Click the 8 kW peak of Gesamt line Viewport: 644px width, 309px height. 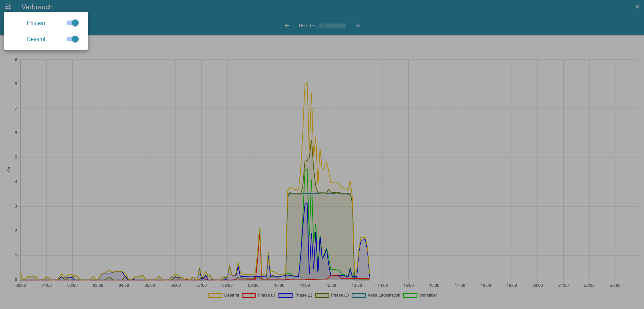point(307,82)
